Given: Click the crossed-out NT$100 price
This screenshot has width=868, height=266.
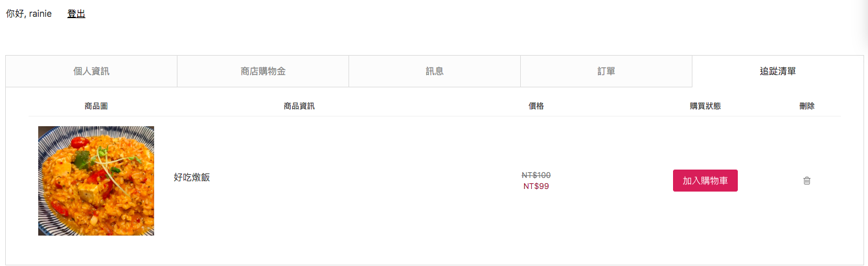Looking at the screenshot, I should [536, 175].
